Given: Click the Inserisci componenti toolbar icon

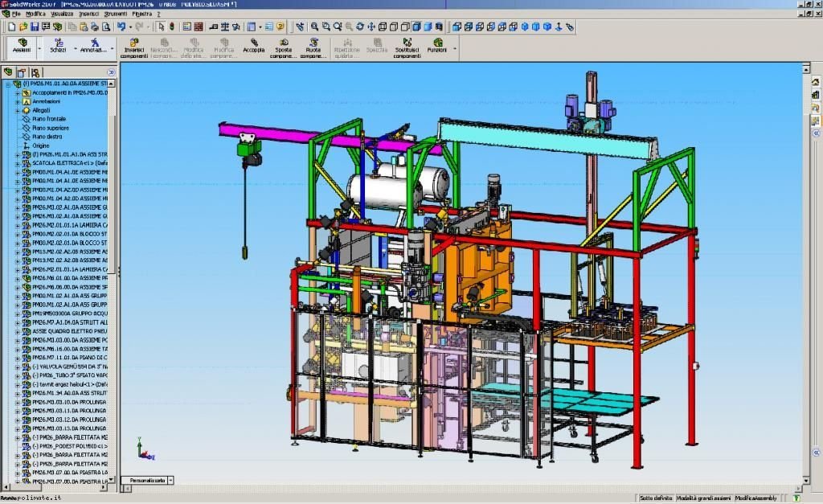Looking at the screenshot, I should click(x=134, y=47).
